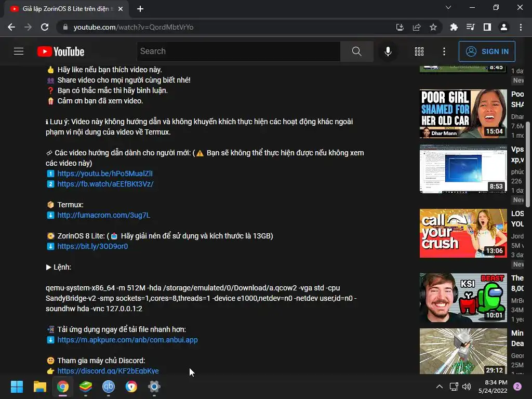Viewport: 532px width, 399px height.
Task: Open the 29:12 Minecraft video thumbnail
Action: [x=463, y=351]
